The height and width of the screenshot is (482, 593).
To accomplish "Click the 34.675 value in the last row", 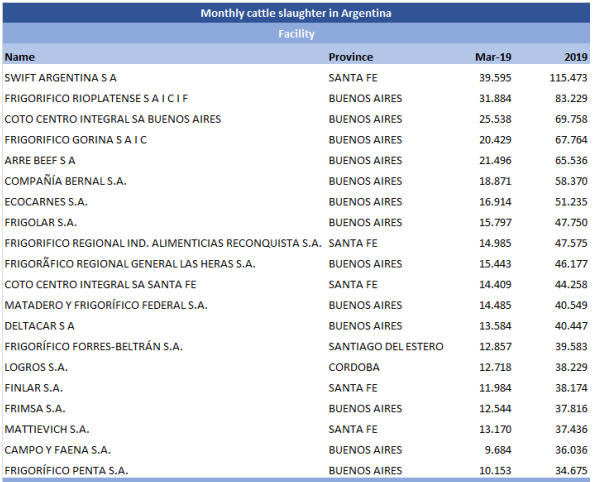I will click(571, 471).
